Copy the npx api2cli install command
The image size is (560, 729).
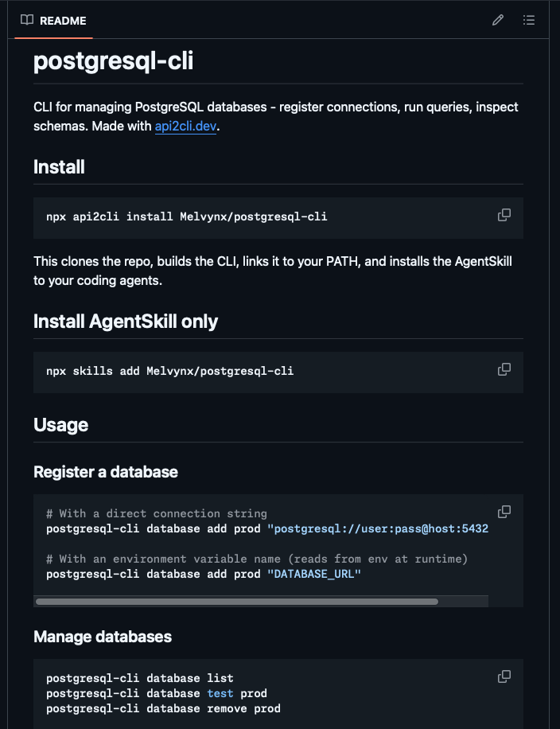coord(504,215)
